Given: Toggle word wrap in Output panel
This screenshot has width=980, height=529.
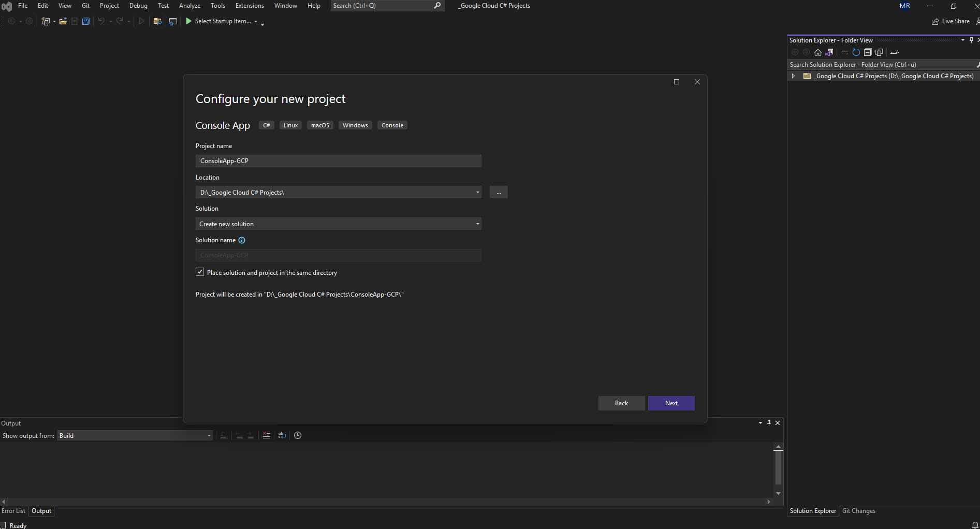Looking at the screenshot, I should coord(282,435).
